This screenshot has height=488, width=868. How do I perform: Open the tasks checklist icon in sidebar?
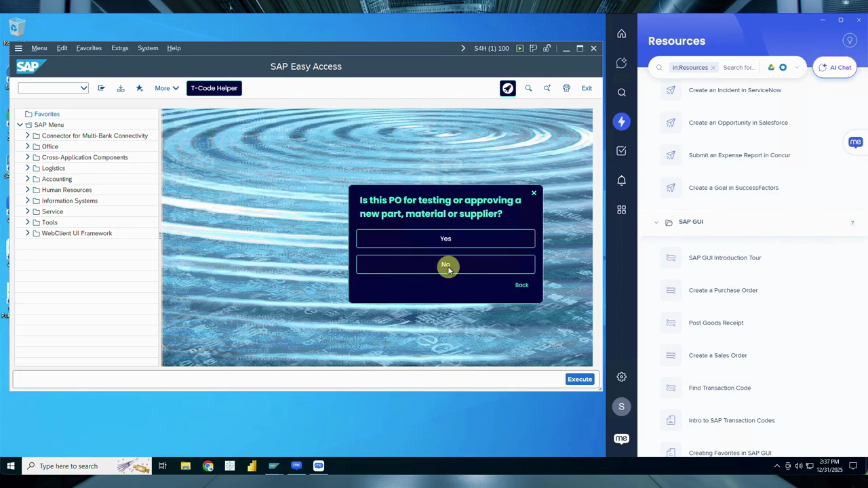point(621,151)
